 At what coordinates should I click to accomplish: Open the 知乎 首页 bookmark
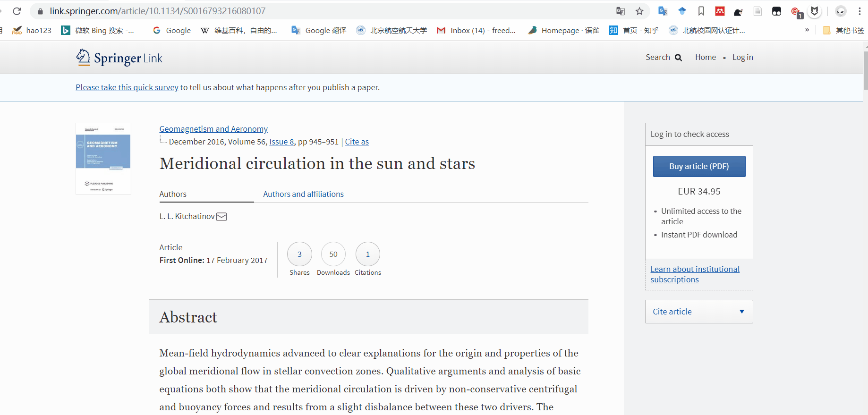pos(634,30)
